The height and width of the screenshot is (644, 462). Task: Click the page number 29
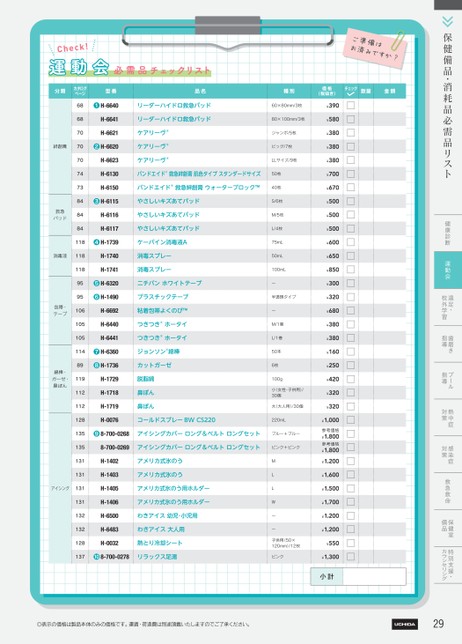click(x=438, y=624)
